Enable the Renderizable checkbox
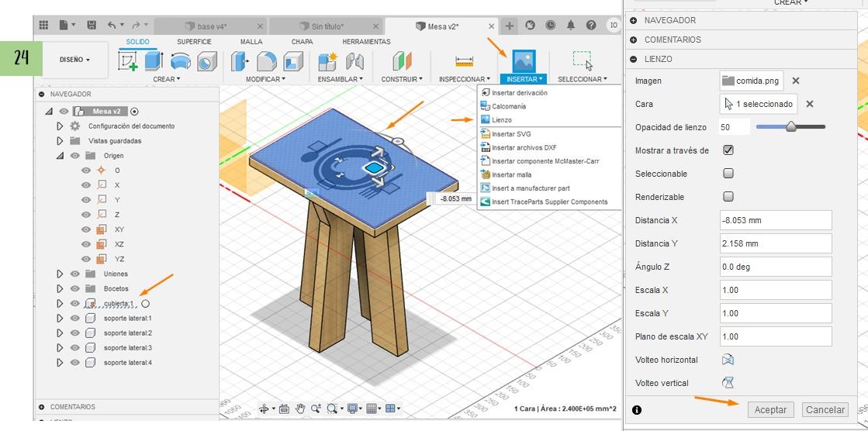This screenshot has height=431, width=868. click(x=728, y=196)
